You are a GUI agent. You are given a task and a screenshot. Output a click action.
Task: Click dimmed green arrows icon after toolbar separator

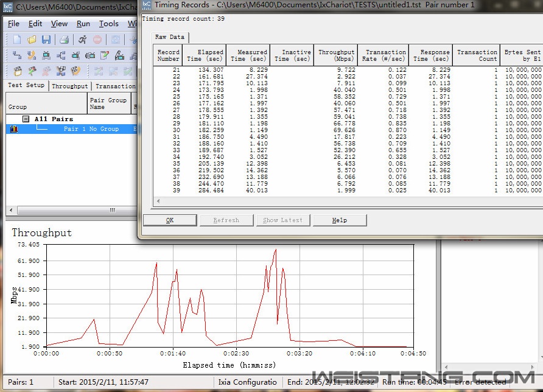[99, 71]
